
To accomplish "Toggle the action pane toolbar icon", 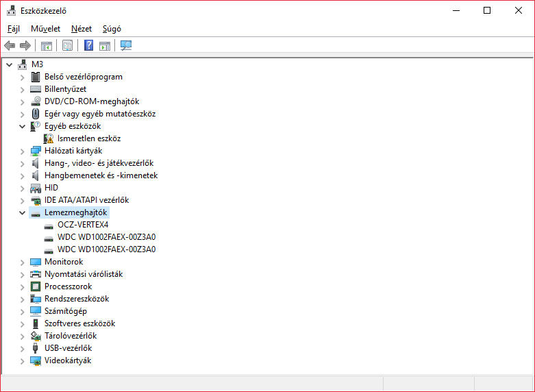I will (x=105, y=45).
